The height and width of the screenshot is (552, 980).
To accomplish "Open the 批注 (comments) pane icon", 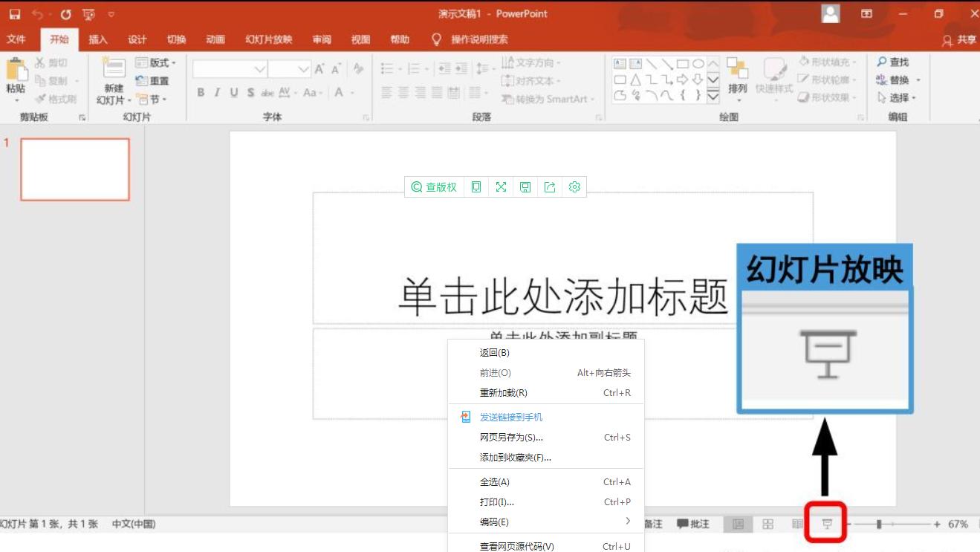I will (x=691, y=524).
